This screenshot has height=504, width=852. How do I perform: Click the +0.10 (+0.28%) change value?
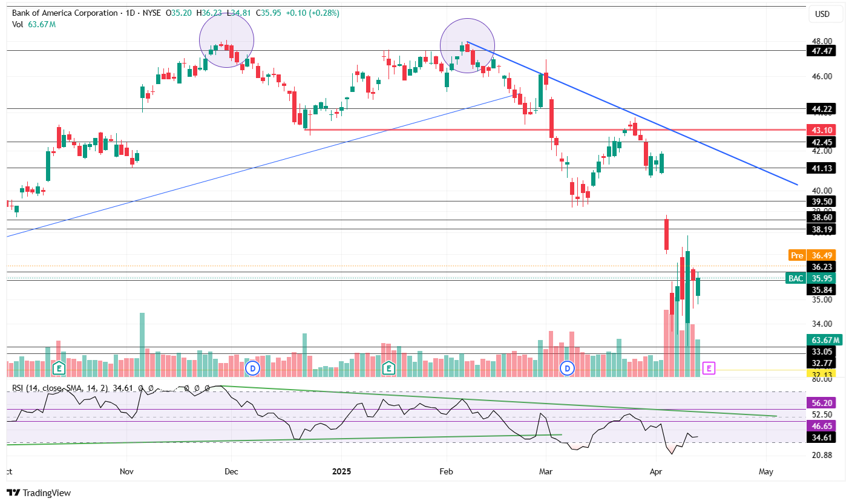[x=313, y=13]
